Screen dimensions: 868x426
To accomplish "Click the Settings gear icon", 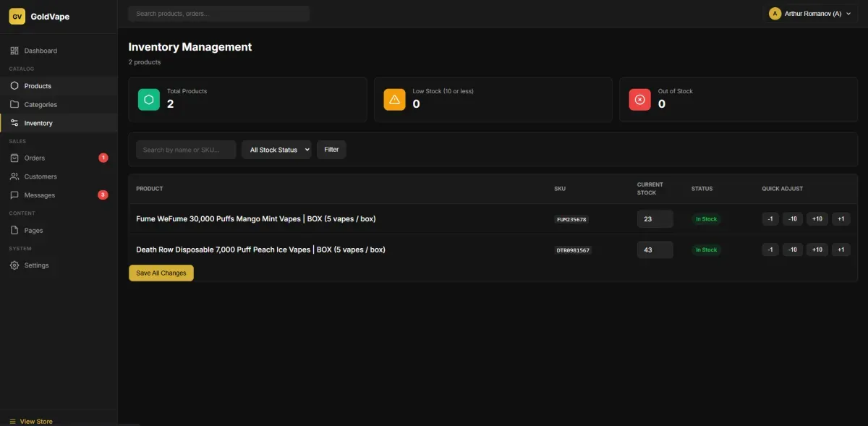I will click(x=14, y=265).
